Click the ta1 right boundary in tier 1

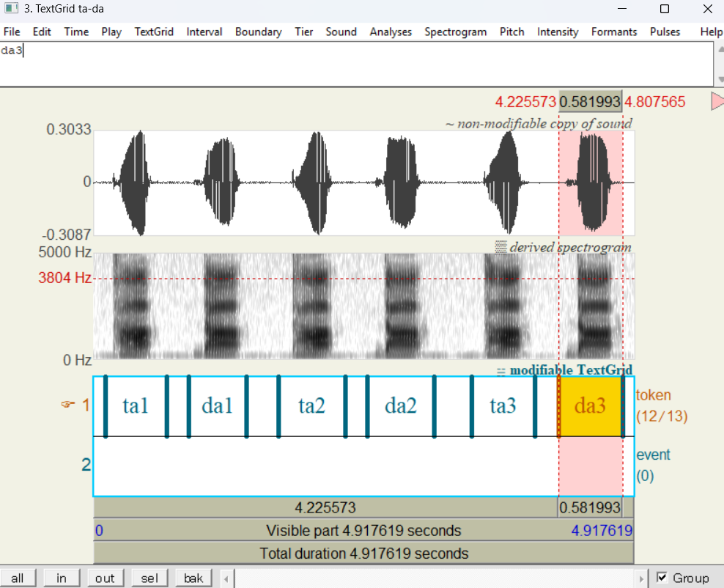click(166, 406)
